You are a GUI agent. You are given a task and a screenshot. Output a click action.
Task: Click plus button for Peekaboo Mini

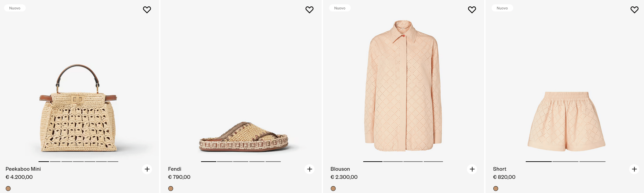147,169
